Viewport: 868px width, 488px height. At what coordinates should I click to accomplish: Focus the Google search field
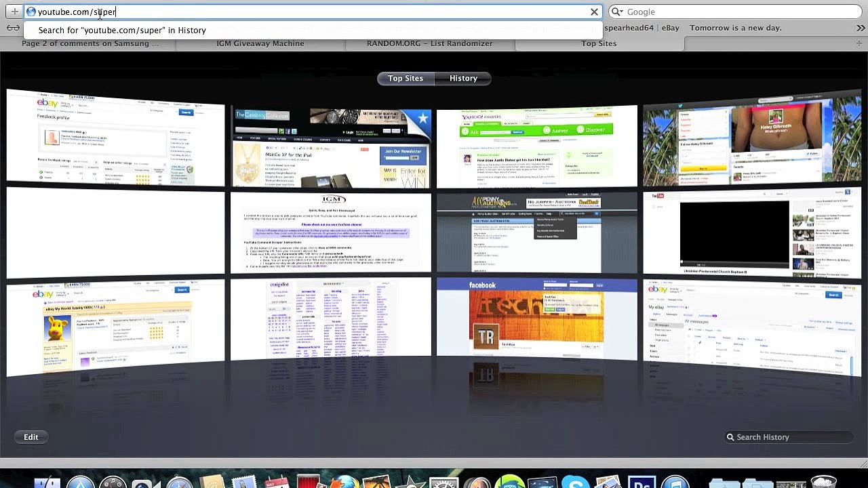pos(736,12)
